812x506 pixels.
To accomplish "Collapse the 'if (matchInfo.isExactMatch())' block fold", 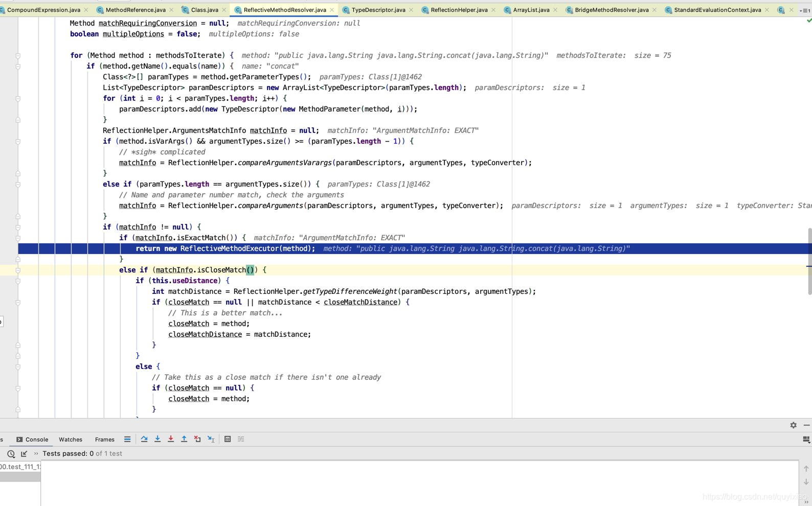I will 18,238.
